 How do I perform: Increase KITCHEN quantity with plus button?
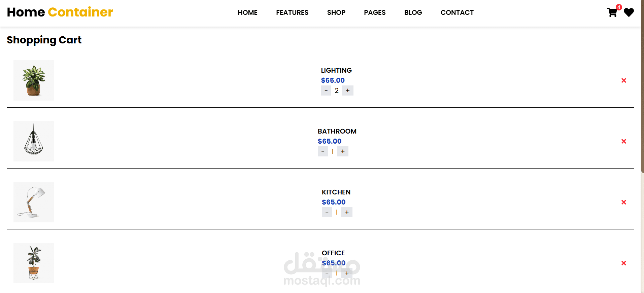(x=347, y=212)
